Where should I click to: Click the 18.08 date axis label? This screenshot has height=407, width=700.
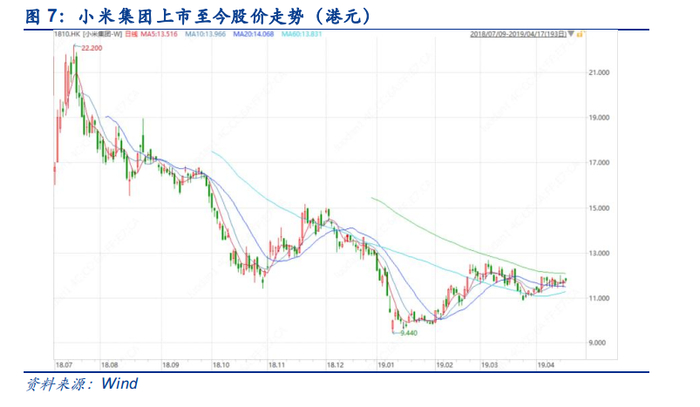[109, 365]
